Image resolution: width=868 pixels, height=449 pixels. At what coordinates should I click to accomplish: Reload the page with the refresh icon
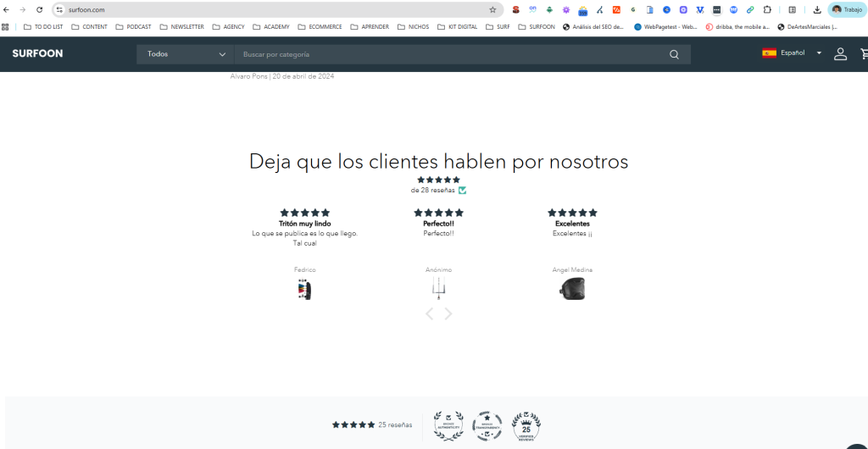39,9
